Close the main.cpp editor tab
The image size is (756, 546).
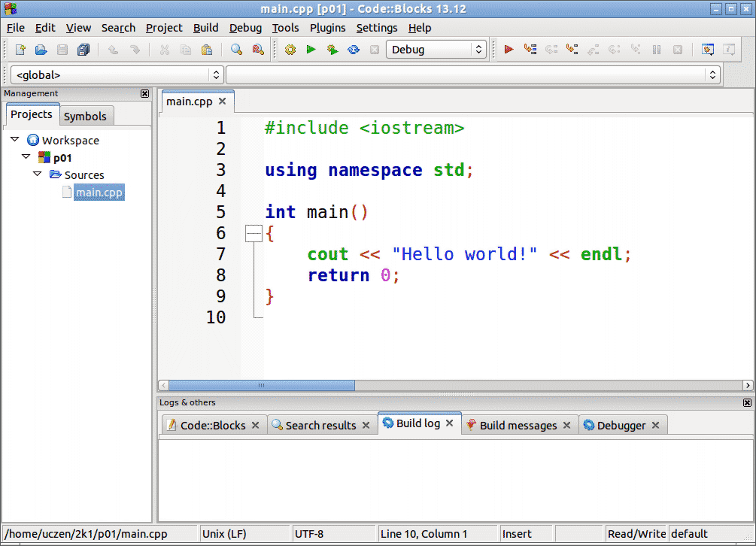pyautogui.click(x=222, y=101)
